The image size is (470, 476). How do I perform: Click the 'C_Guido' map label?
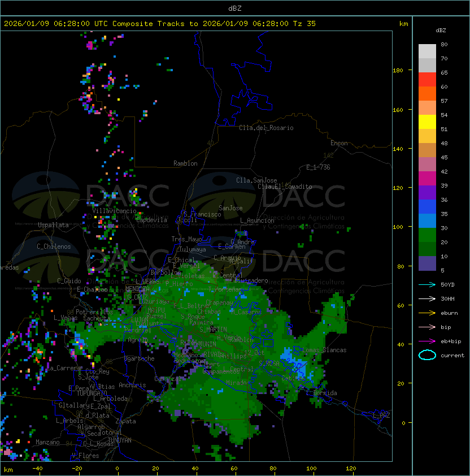click(69, 281)
